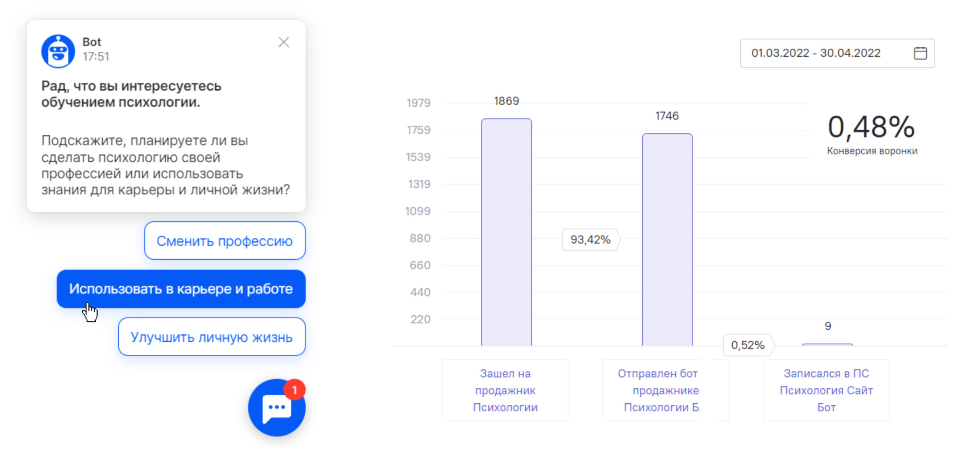Click the 17:51 message timestamp
The height and width of the screenshot is (465, 980).
[96, 57]
